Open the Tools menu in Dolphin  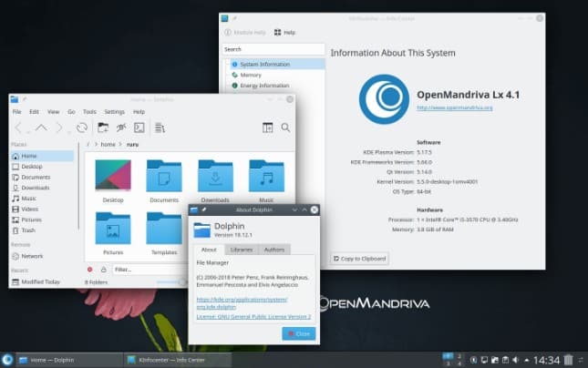pyautogui.click(x=89, y=112)
